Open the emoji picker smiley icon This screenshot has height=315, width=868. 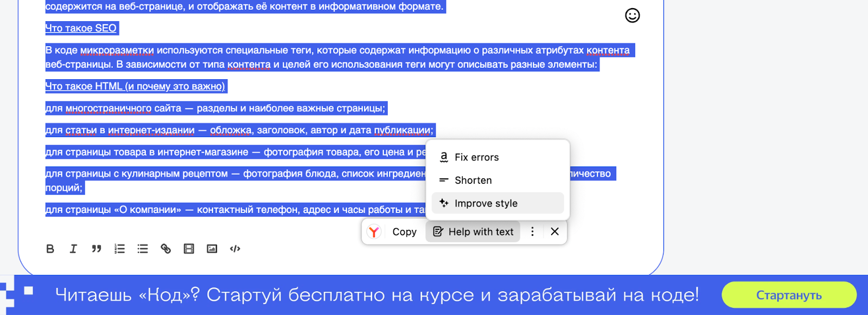pos(633,15)
